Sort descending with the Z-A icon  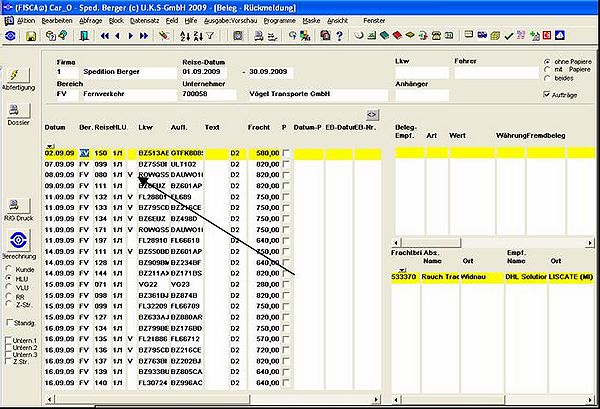point(198,36)
